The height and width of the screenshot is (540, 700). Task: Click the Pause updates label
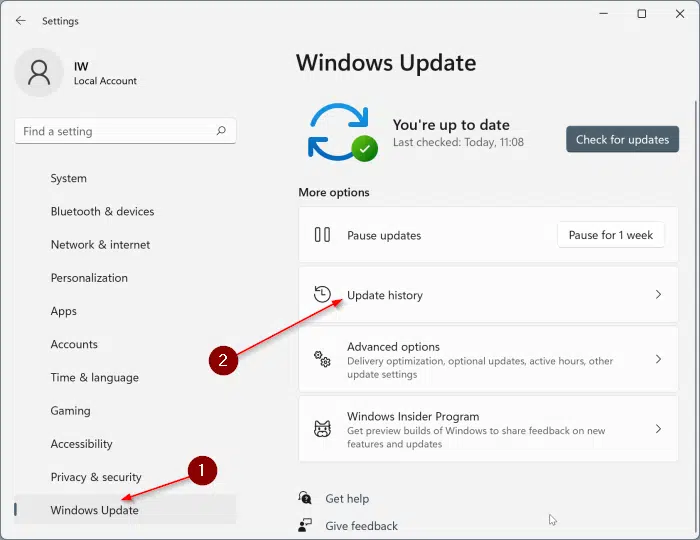pos(384,236)
